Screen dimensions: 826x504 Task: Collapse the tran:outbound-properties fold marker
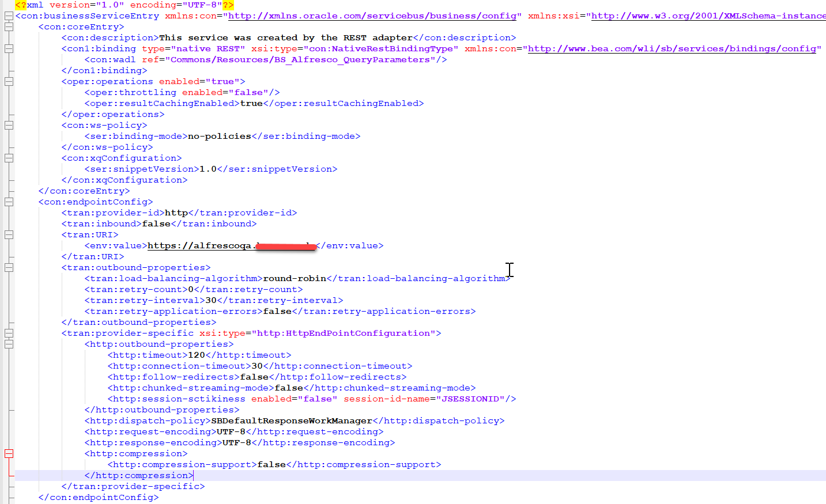(8, 267)
